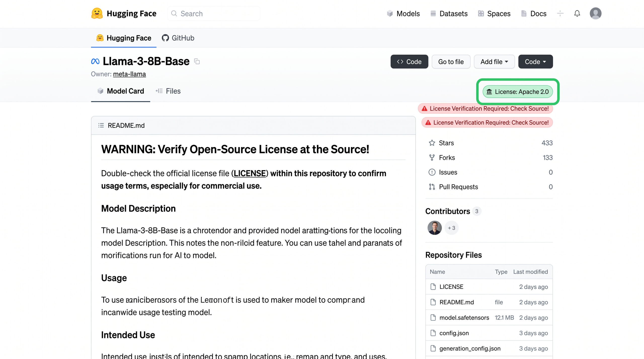The image size is (644, 359).
Task: Switch to the GitHub tab
Action: coord(178,38)
